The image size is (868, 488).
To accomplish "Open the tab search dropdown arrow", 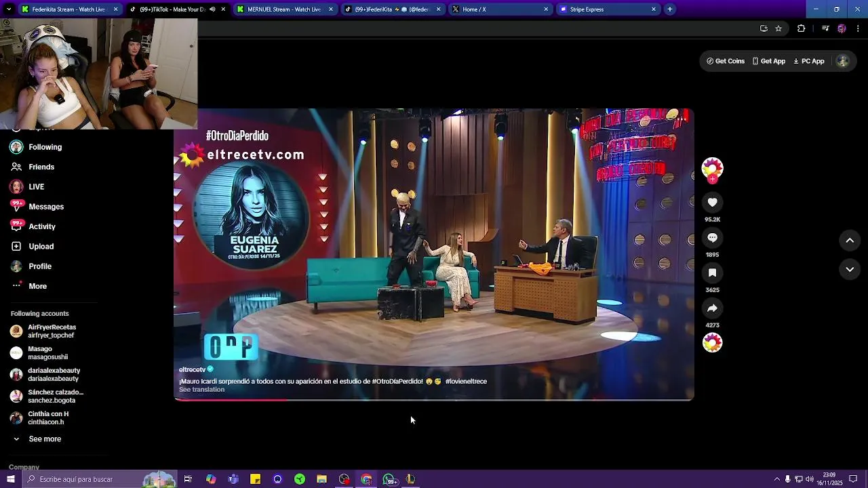I will coord(8,9).
